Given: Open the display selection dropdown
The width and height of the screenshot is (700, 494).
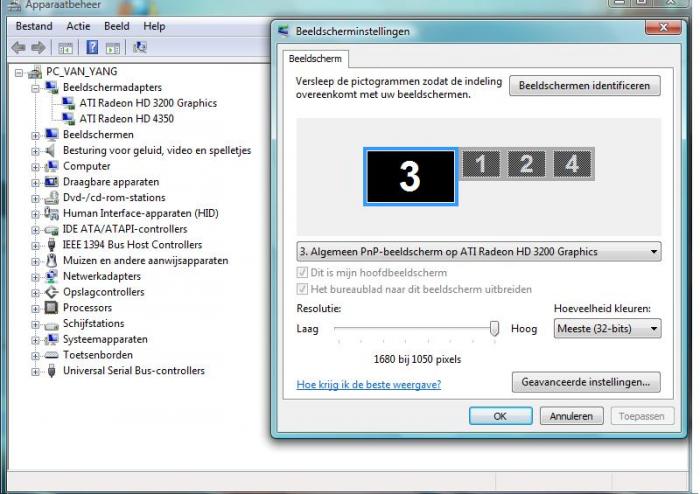Looking at the screenshot, I should pos(479,252).
